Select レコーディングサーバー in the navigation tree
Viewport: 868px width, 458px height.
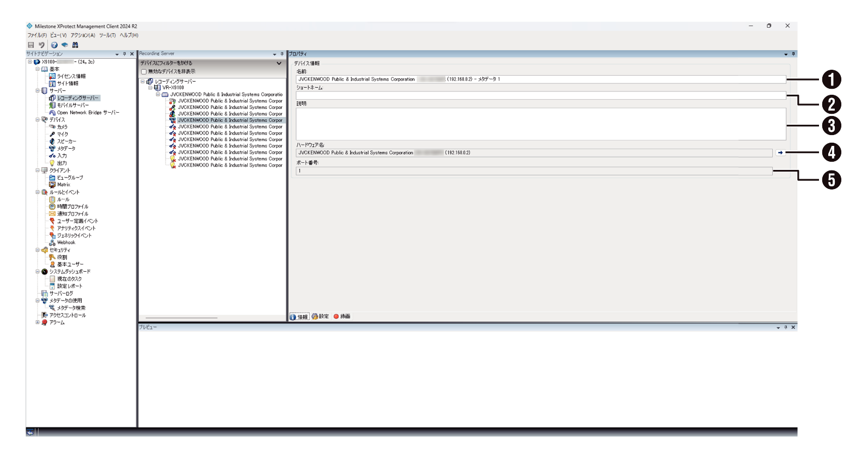click(78, 98)
